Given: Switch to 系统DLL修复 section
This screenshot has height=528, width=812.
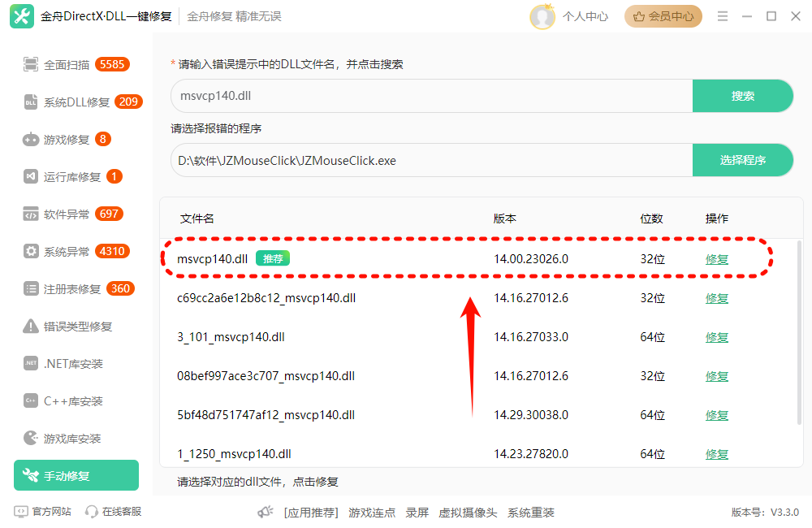Looking at the screenshot, I should [x=76, y=102].
